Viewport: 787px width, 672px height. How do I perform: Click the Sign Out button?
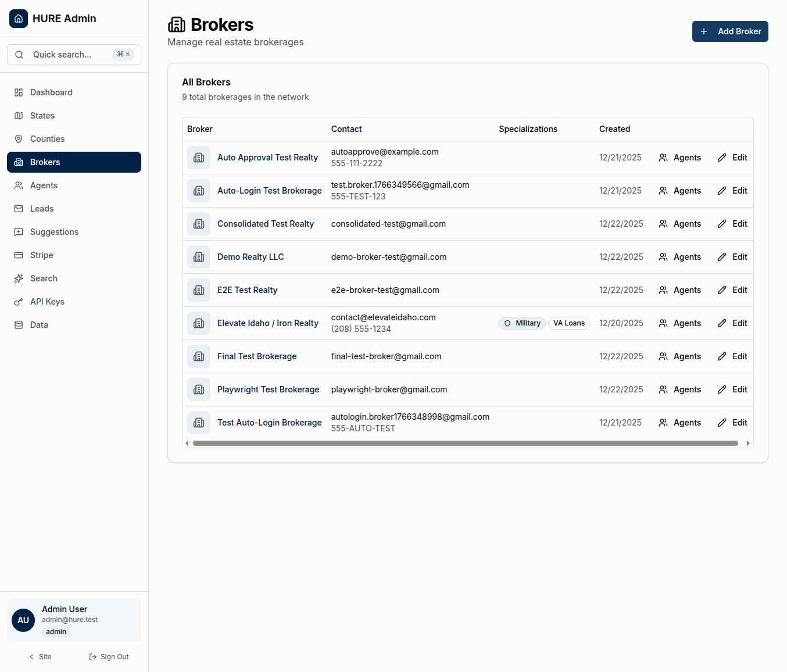pos(109,656)
